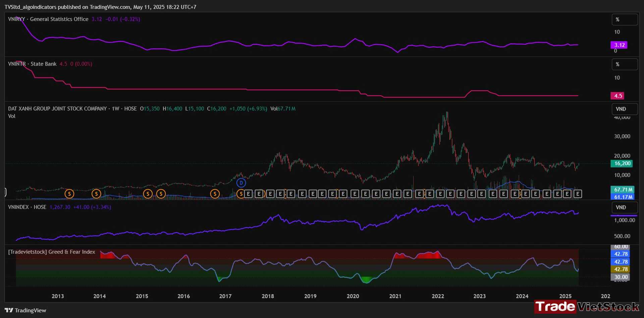This screenshot has height=318, width=644.
Task: Click the split S marker in late 2016
Action: coord(215,194)
